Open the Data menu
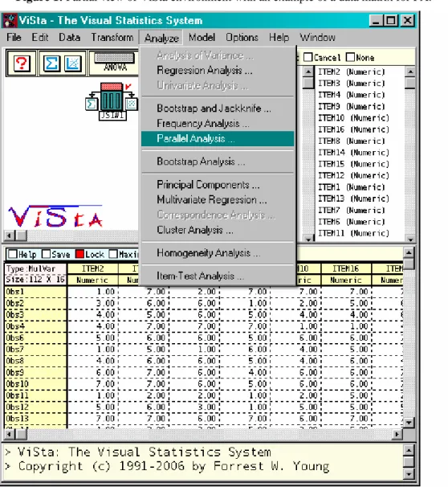Screen dimensions: 448x487 (x=70, y=37)
